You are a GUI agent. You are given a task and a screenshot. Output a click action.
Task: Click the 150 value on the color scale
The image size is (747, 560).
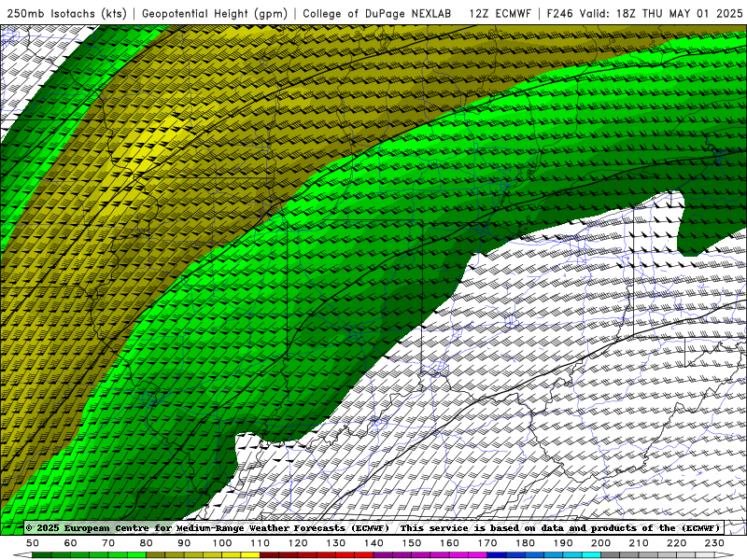[412, 543]
